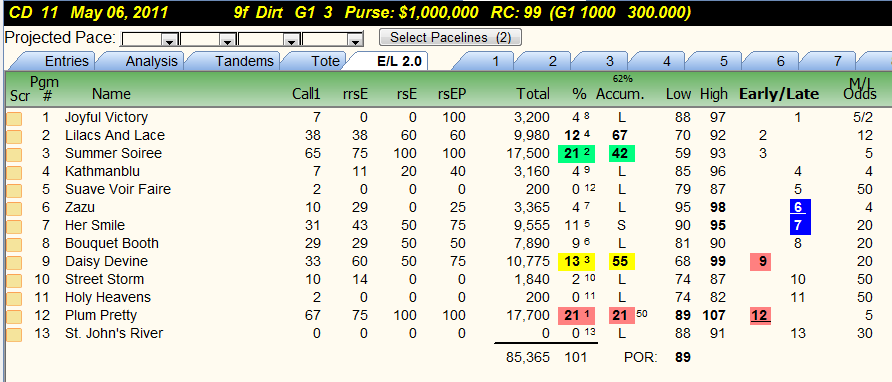This screenshot has width=892, height=382.
Task: Click the blue 7 Late marker for Her Smile
Action: click(800, 225)
